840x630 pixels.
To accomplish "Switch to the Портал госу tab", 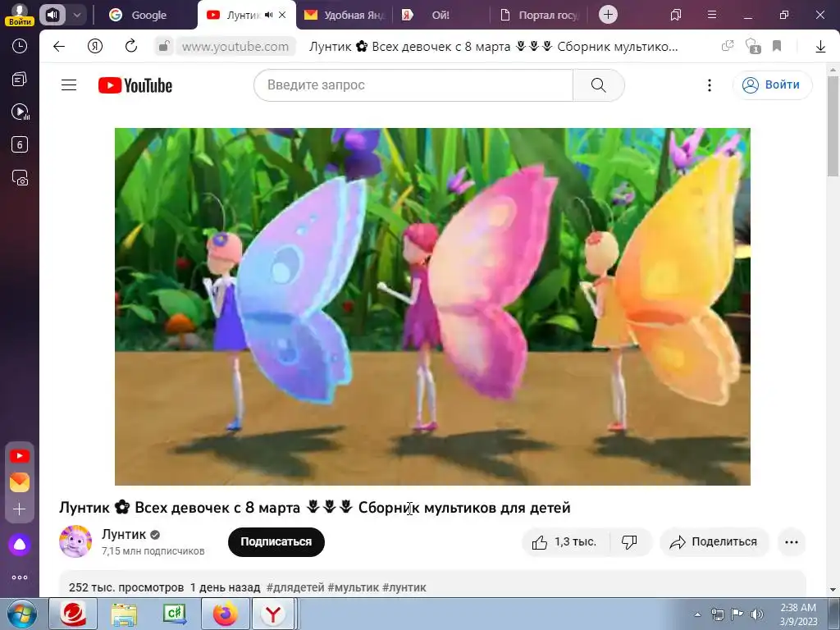I will click(x=540, y=15).
